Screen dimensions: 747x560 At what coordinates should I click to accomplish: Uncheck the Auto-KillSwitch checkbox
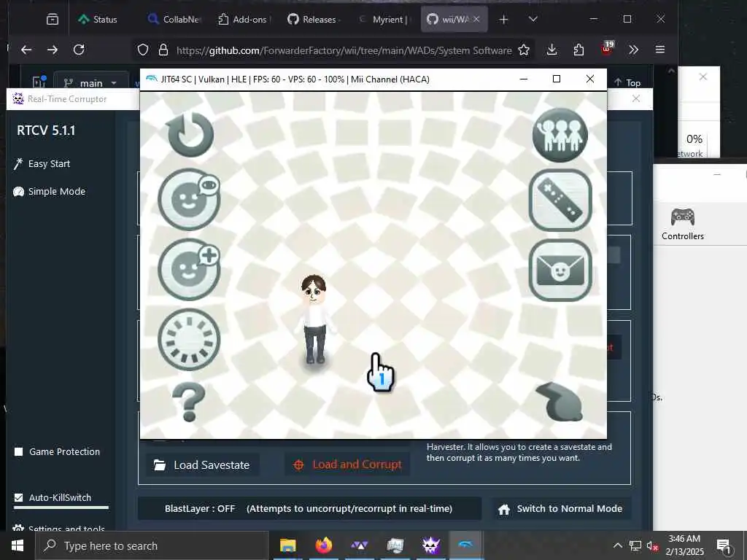click(18, 497)
